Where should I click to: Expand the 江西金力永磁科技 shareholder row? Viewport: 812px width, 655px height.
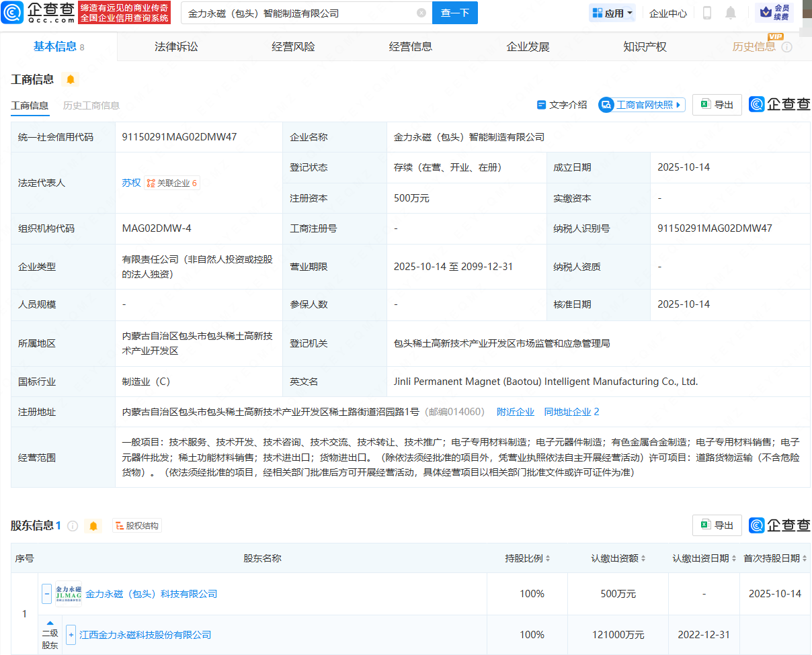tap(71, 635)
